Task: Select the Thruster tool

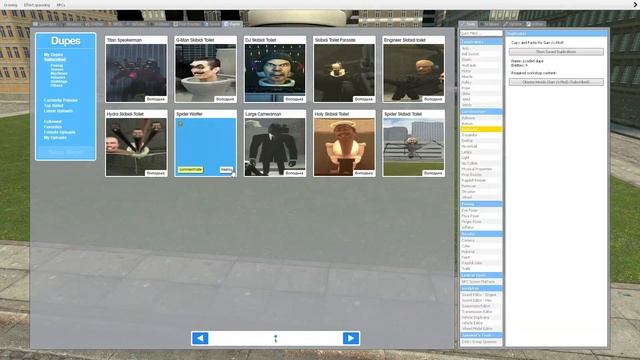Action: pyautogui.click(x=481, y=191)
